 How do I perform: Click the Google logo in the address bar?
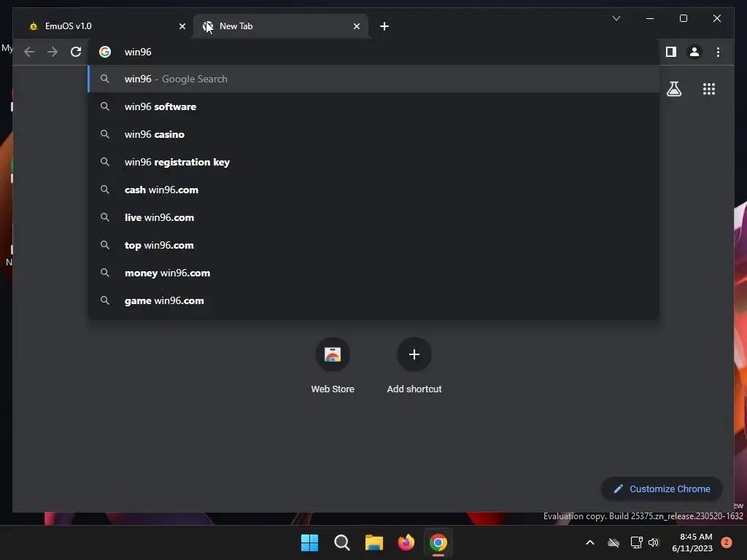(x=105, y=52)
